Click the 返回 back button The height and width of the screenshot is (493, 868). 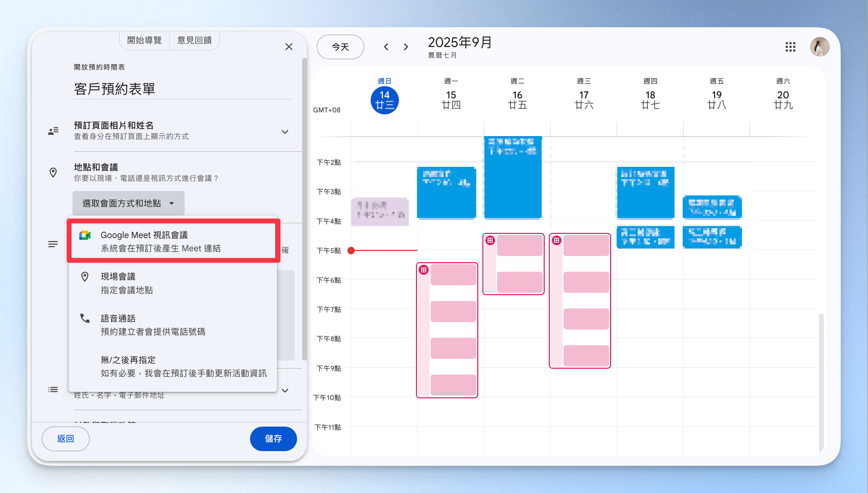(65, 439)
